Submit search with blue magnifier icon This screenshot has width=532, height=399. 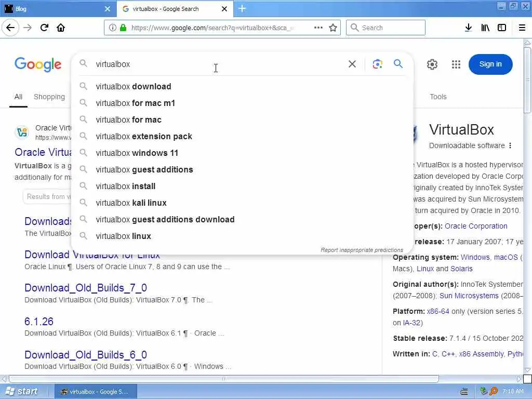pos(398,63)
